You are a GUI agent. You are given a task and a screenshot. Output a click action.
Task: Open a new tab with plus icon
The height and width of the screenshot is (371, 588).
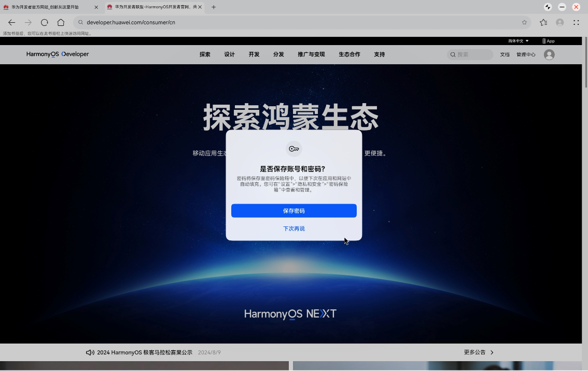(214, 7)
